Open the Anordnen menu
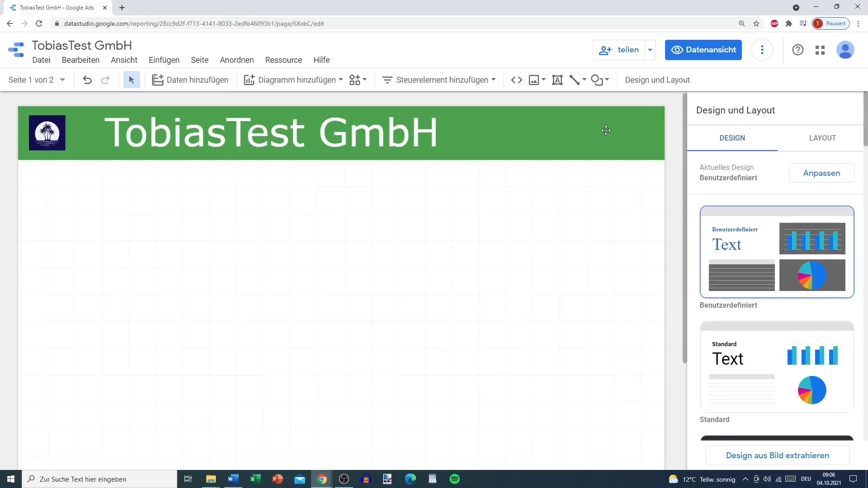868x488 pixels. (x=237, y=60)
